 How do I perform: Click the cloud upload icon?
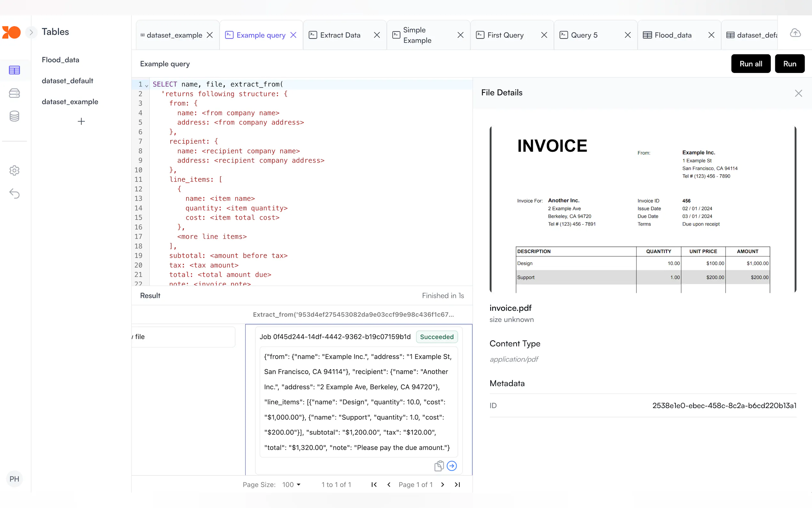795,33
